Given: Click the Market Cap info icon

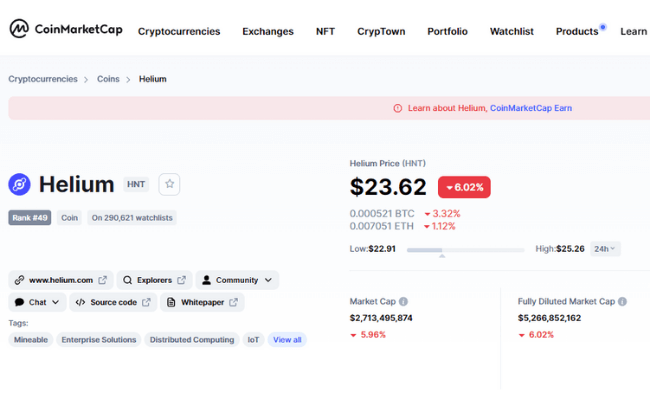Looking at the screenshot, I should (403, 301).
